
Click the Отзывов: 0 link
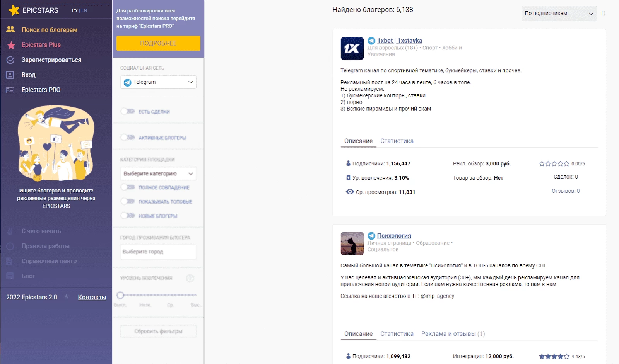[566, 191]
